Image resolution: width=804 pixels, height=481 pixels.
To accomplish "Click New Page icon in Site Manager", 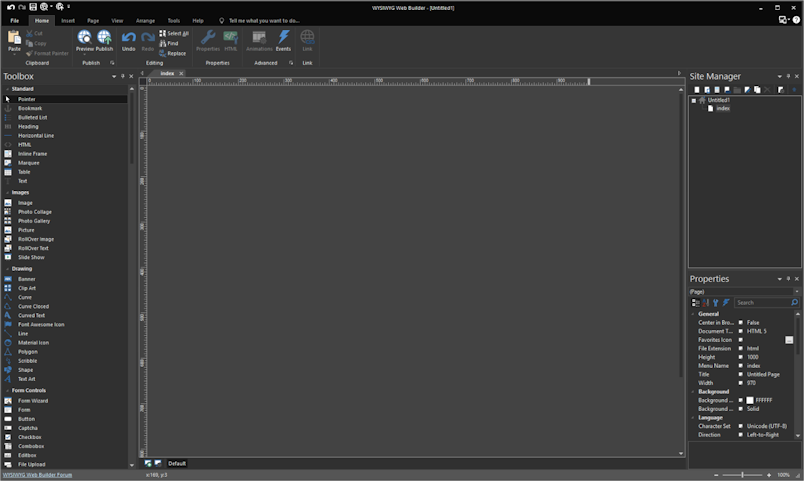I will [x=696, y=90].
